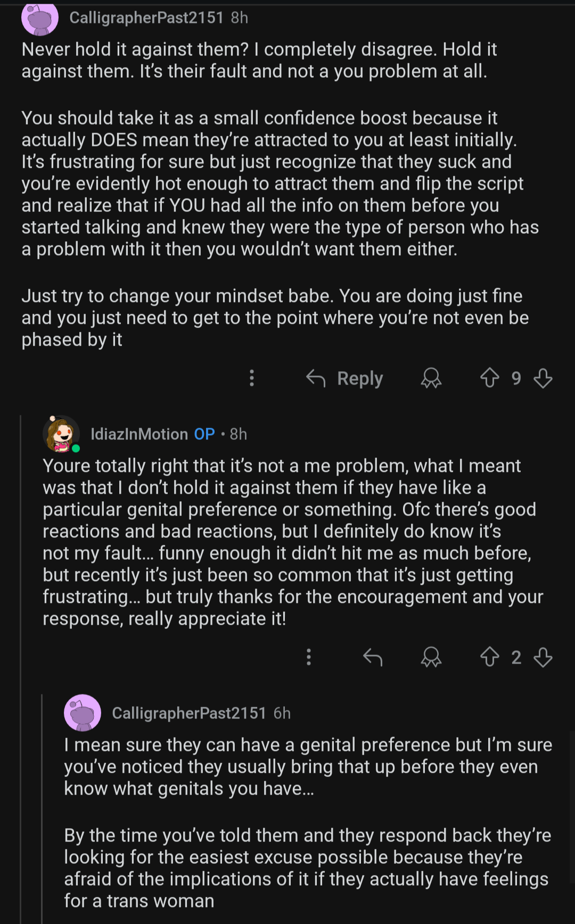This screenshot has height=924, width=575.
Task: Open CalligrapherPast2151 username on 6h reply
Action: (x=189, y=713)
